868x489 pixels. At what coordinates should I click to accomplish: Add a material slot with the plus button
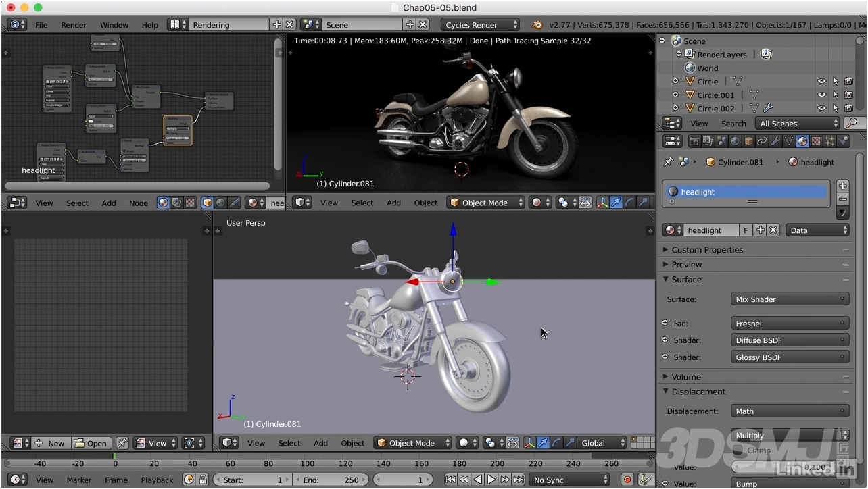click(x=842, y=186)
